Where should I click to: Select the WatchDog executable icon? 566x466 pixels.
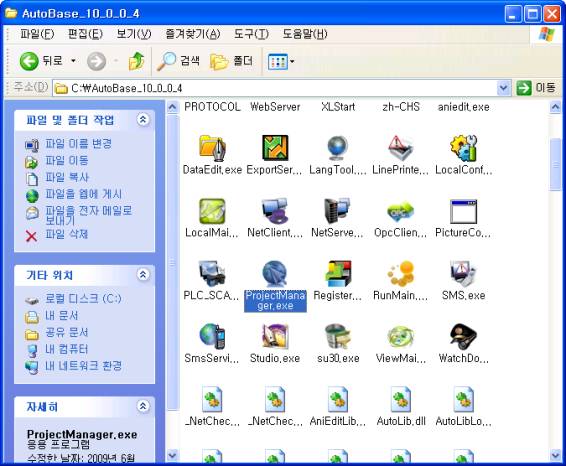point(463,337)
